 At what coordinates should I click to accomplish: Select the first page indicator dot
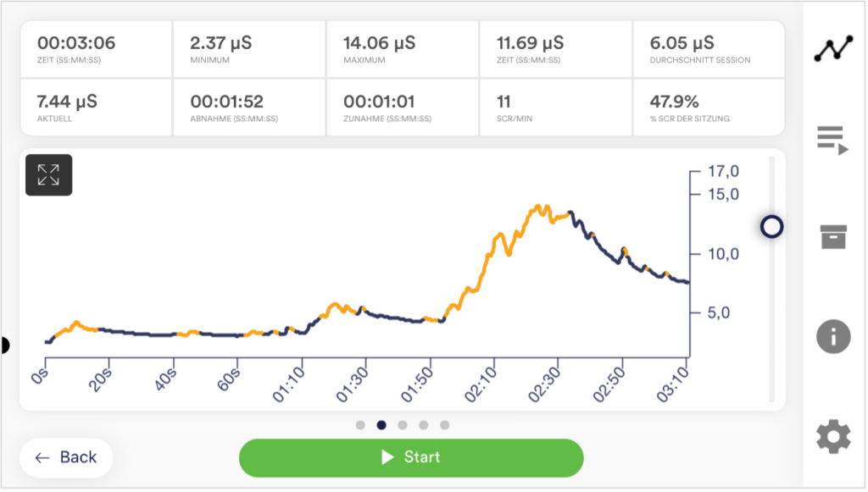[x=360, y=425]
